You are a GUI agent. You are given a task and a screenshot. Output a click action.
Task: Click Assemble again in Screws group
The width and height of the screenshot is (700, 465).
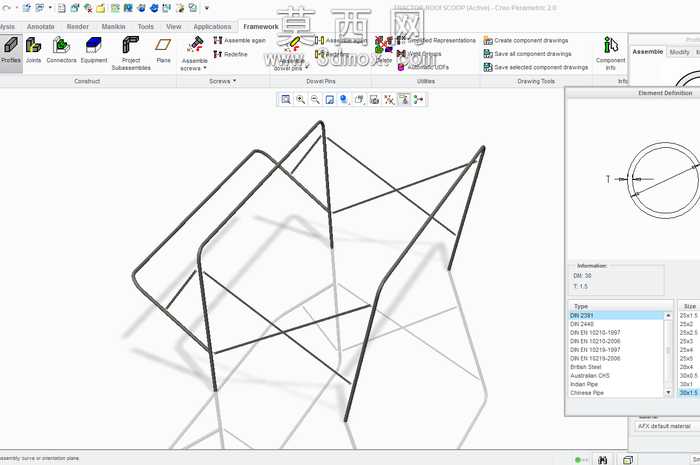240,41
